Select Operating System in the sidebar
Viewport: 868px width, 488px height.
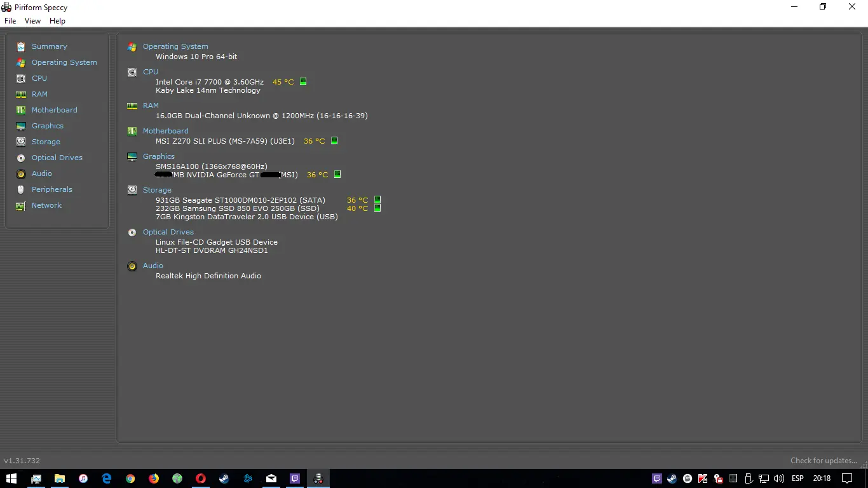click(x=64, y=62)
